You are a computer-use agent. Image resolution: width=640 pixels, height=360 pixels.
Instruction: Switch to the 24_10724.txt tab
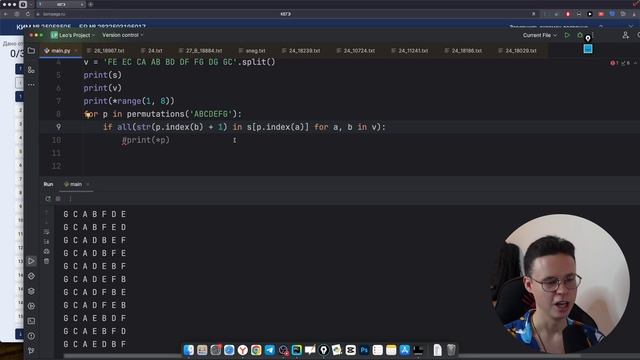(355, 51)
